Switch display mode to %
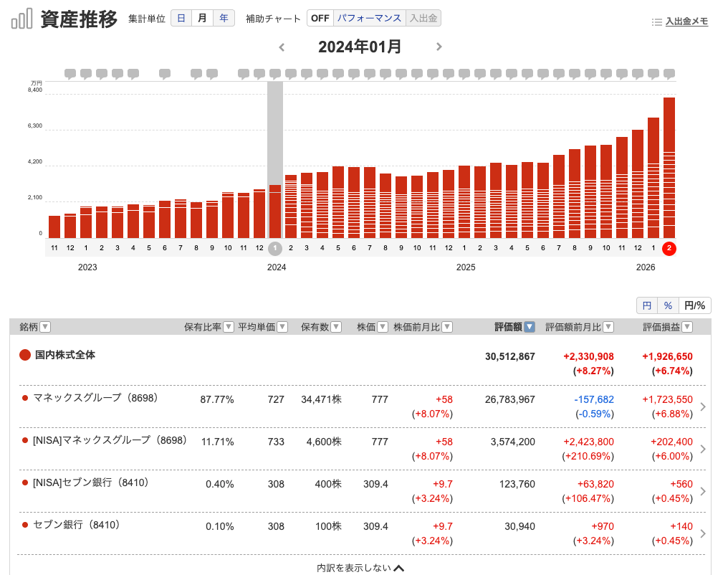728x575 pixels. pyautogui.click(x=667, y=305)
